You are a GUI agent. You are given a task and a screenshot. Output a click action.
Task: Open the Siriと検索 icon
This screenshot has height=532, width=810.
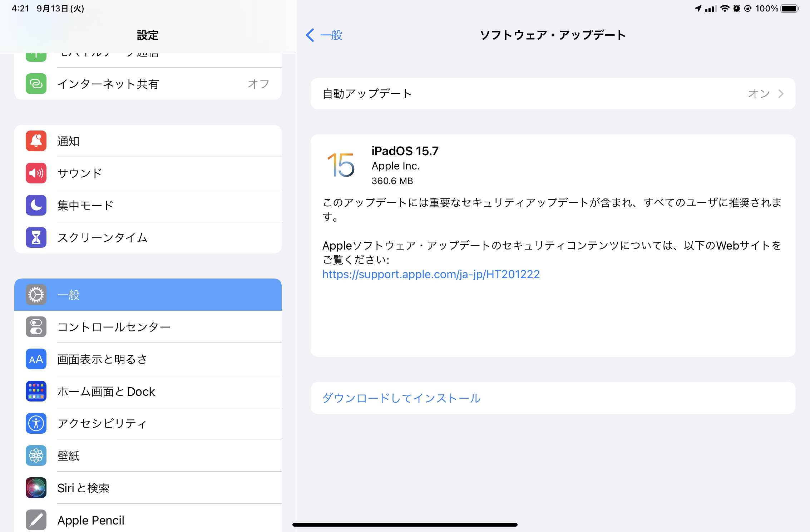coord(36,488)
